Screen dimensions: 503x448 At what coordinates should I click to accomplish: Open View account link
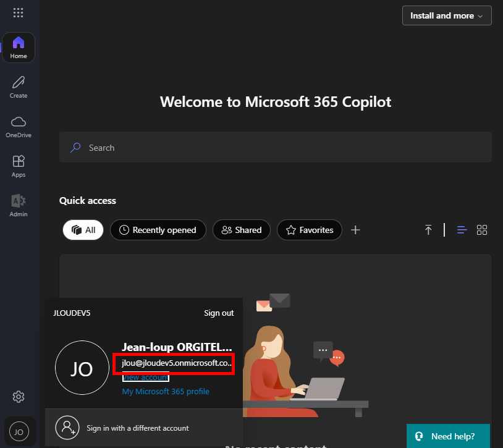(146, 378)
